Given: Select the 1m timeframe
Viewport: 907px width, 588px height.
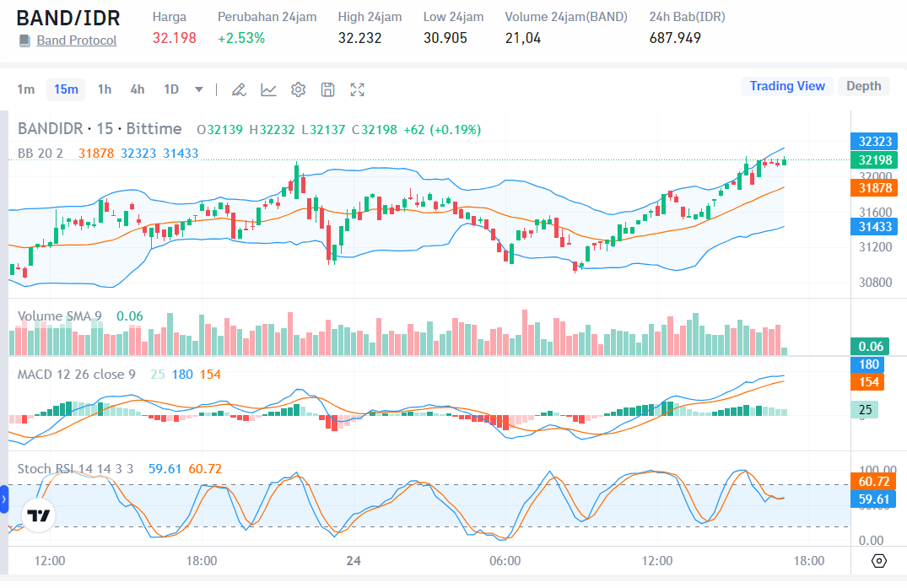Looking at the screenshot, I should 26,89.
